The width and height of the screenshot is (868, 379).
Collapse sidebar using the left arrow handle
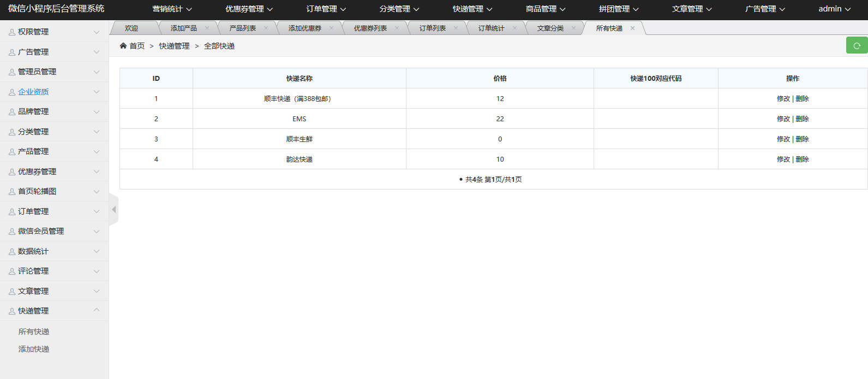[113, 210]
